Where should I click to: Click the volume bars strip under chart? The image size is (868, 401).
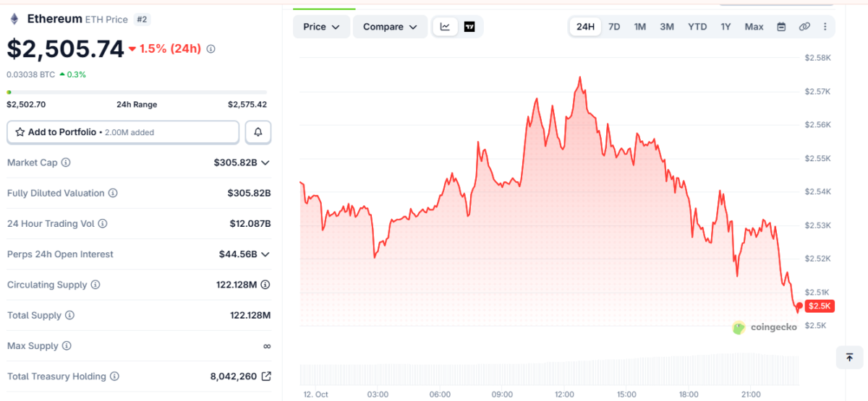pos(550,368)
